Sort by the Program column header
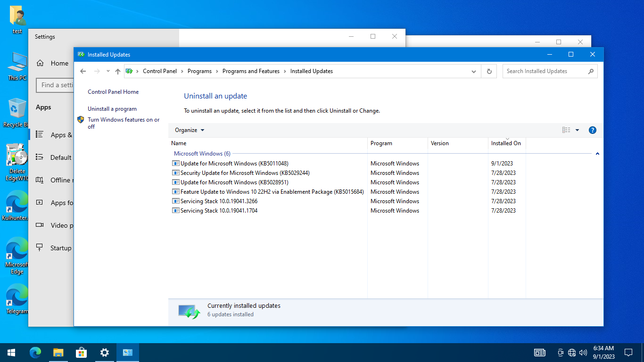Viewport: 644px width, 362px height. coord(397,143)
